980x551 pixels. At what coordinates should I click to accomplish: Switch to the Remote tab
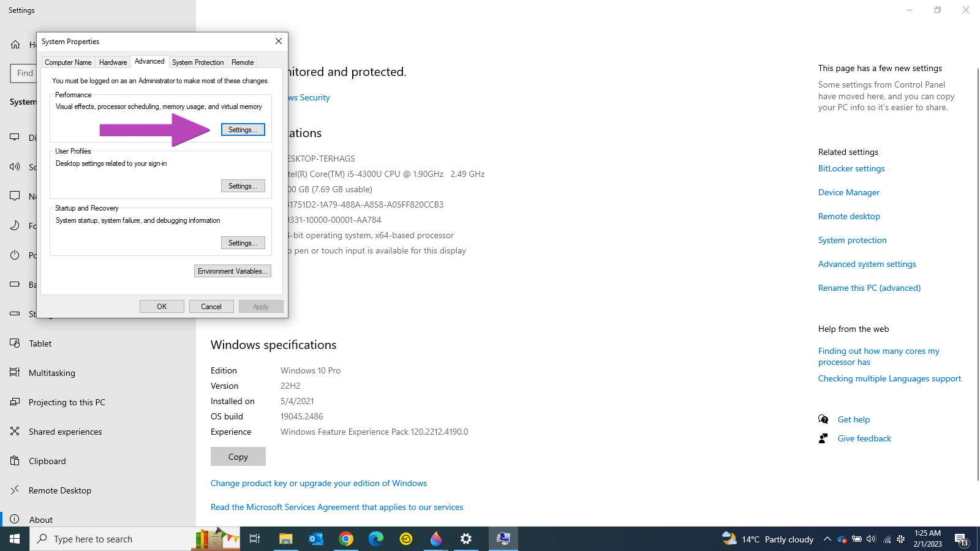243,62
